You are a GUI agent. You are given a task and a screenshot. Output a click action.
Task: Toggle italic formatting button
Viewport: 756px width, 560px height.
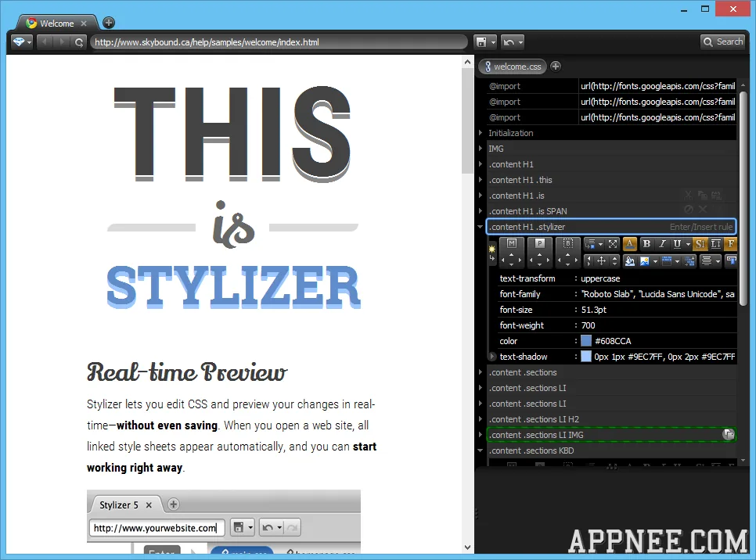pyautogui.click(x=662, y=244)
